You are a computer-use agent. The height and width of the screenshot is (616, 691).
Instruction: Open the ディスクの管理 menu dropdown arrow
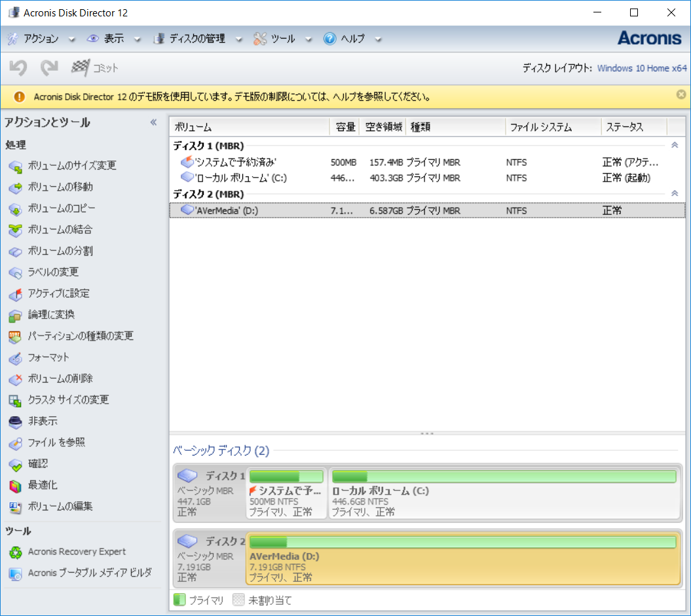coord(239,39)
